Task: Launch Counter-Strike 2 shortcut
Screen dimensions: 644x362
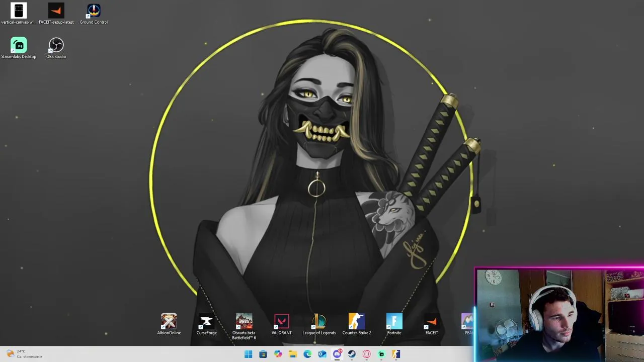Action: click(x=357, y=324)
